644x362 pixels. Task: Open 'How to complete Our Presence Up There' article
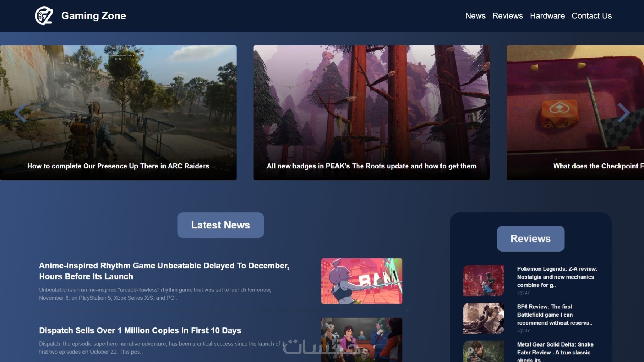coord(118,166)
